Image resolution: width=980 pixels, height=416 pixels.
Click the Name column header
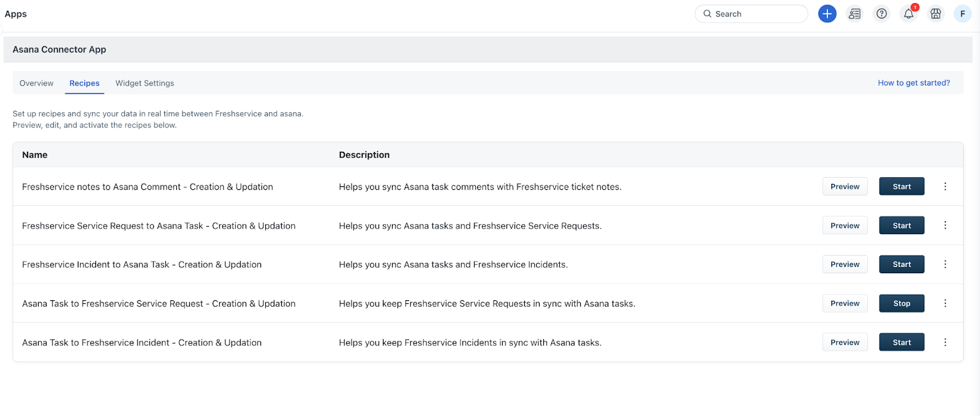35,155
